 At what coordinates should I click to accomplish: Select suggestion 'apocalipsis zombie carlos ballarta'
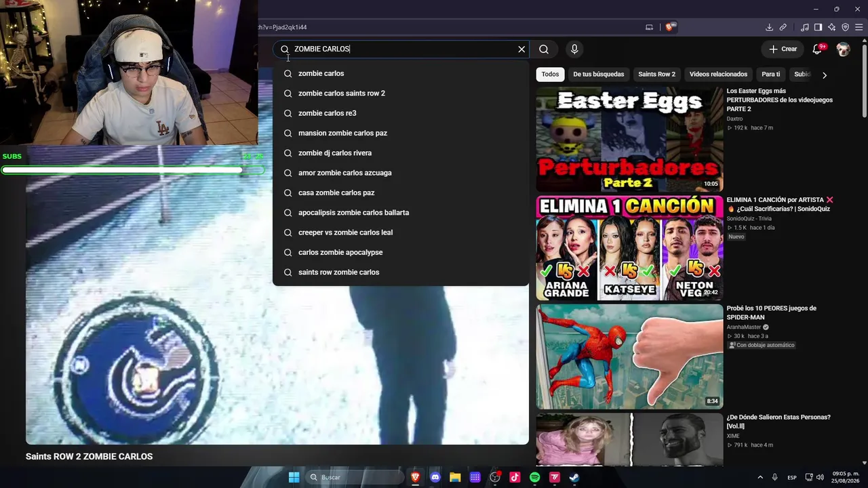(401, 213)
